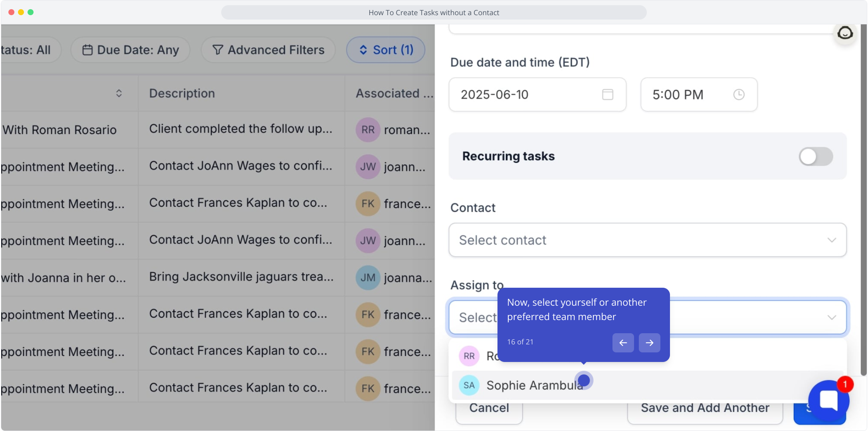Viewport: 868px width, 431px height.
Task: Click 'With Roman Rosario' task title
Action: tap(59, 130)
